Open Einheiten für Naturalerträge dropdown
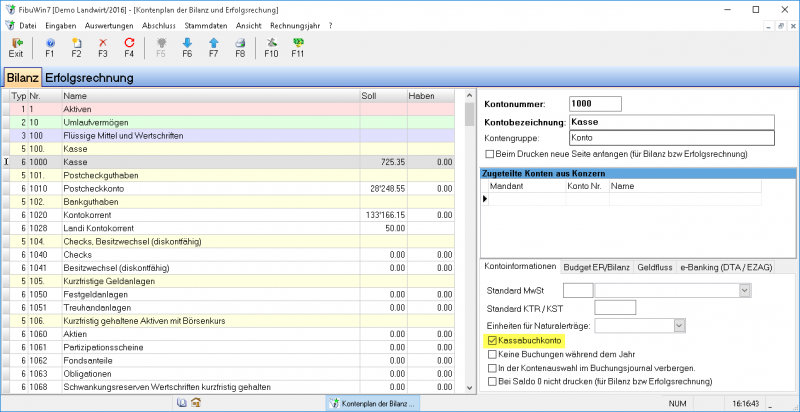Screen dimensions: 800x412 (x=679, y=325)
